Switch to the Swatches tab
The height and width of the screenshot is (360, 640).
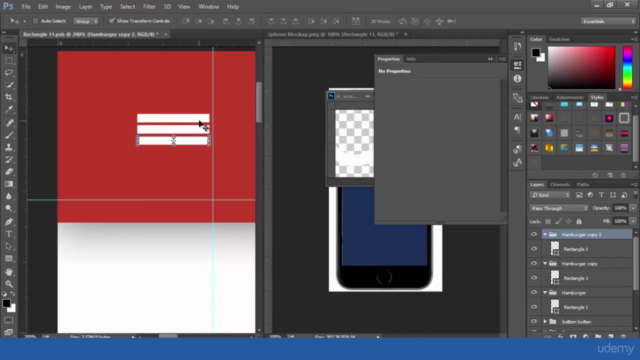tap(559, 39)
